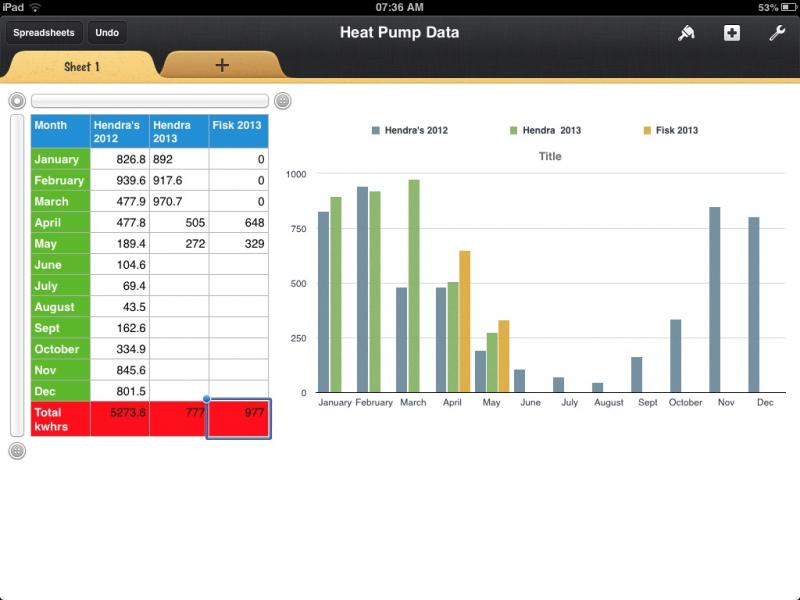Image resolution: width=800 pixels, height=600 pixels.
Task: Select the November bar in chart
Action: click(715, 299)
